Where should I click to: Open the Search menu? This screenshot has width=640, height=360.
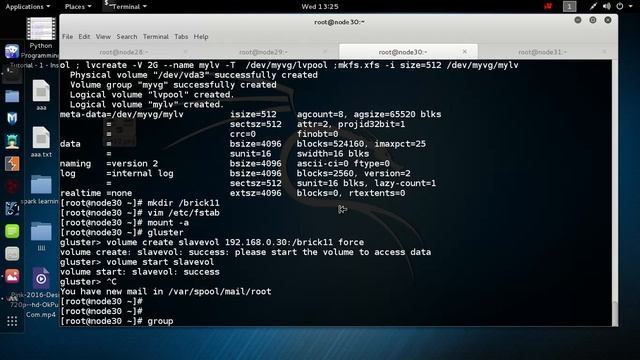[x=127, y=36]
